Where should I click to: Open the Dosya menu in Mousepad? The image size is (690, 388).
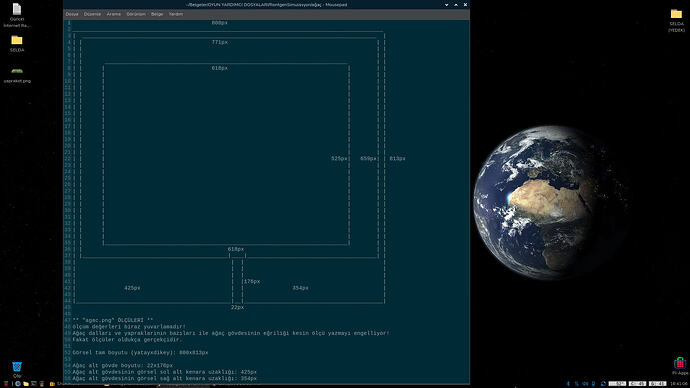(72, 14)
